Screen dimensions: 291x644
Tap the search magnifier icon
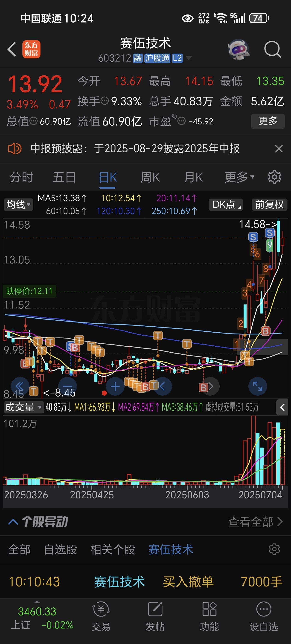point(273,49)
